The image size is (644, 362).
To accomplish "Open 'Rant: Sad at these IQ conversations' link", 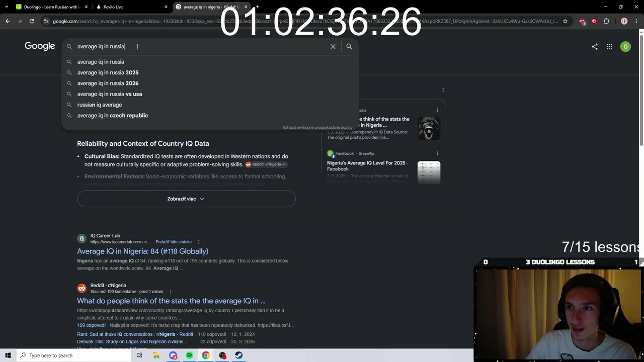I will (x=135, y=334).
